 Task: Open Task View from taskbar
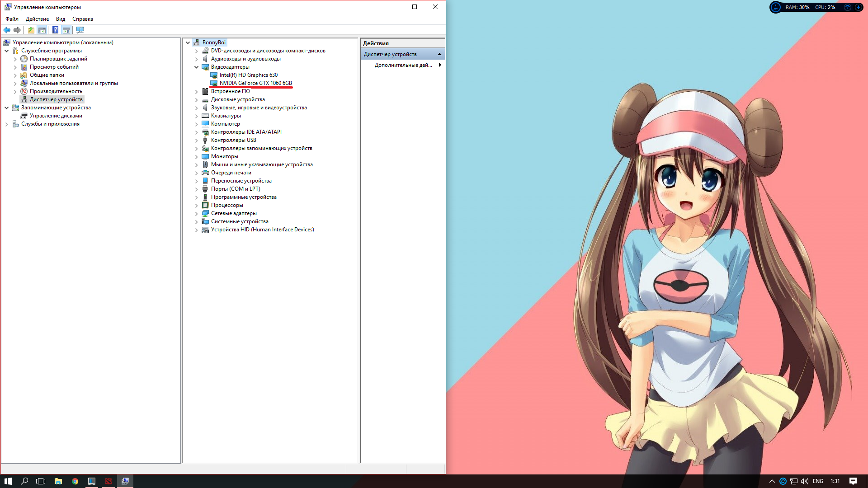(41, 481)
